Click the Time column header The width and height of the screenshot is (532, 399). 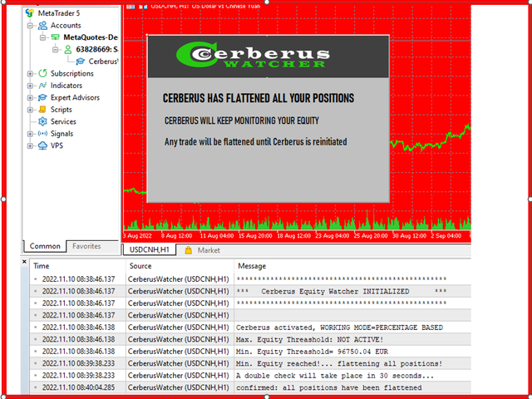click(x=77, y=266)
